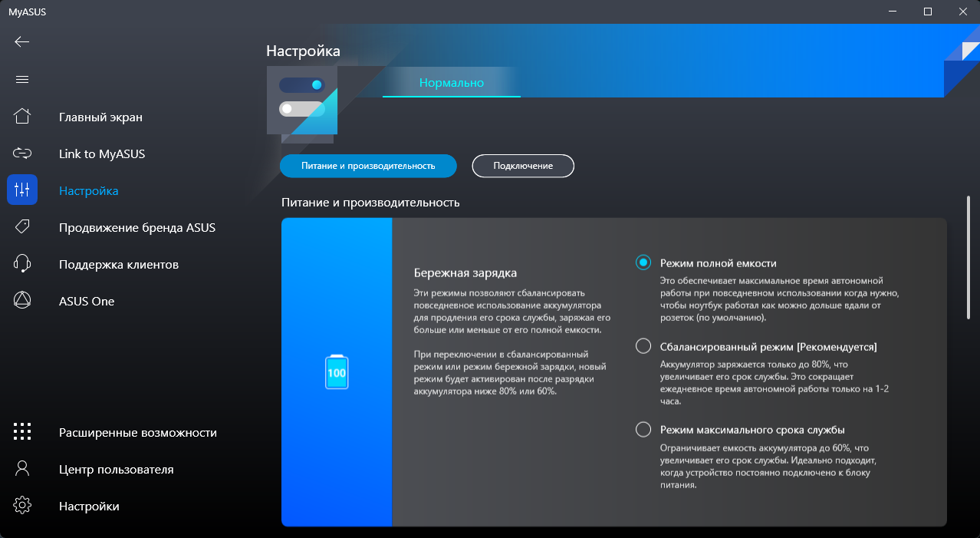Viewport: 980px width, 538px height.
Task: Click the Настройка sliders icon
Action: (x=22, y=190)
